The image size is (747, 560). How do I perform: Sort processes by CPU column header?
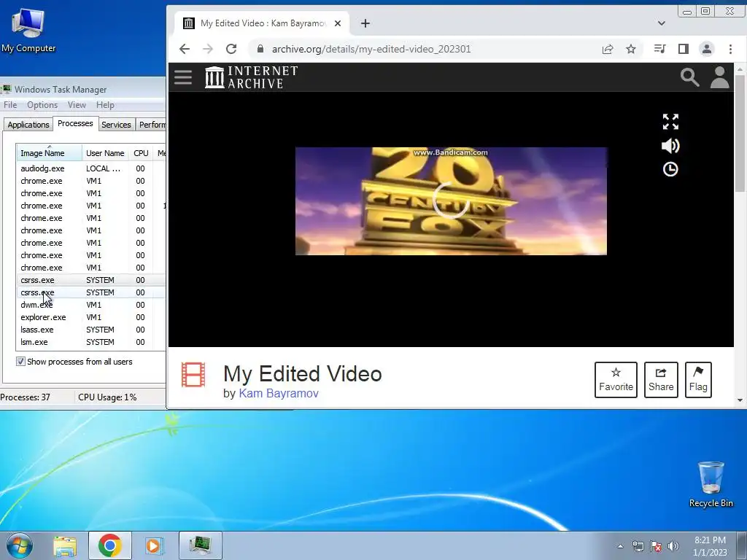tap(141, 153)
